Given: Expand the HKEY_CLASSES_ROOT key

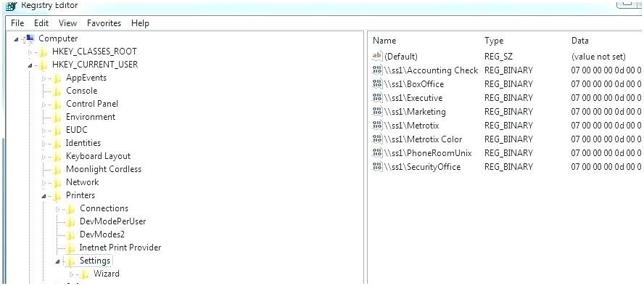Looking at the screenshot, I should [30, 52].
